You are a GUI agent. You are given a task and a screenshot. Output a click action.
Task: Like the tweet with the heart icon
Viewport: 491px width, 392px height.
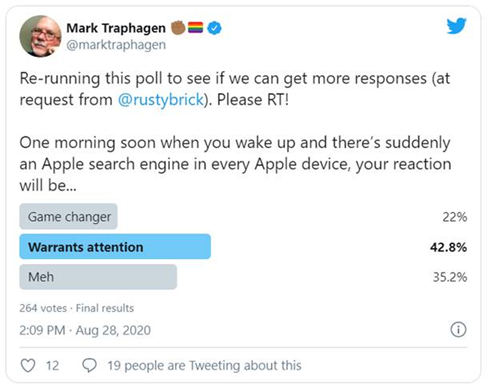[x=28, y=365]
